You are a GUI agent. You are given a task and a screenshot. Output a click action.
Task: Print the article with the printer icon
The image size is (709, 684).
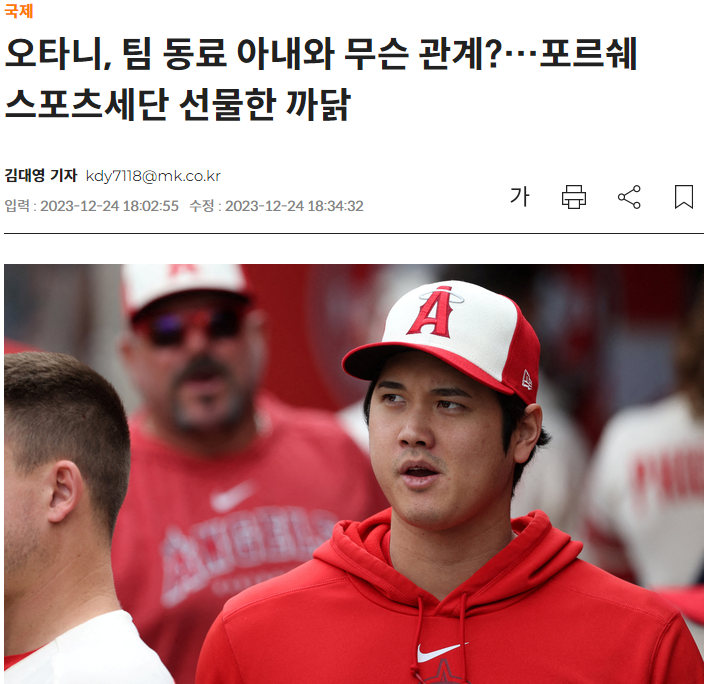[574, 197]
